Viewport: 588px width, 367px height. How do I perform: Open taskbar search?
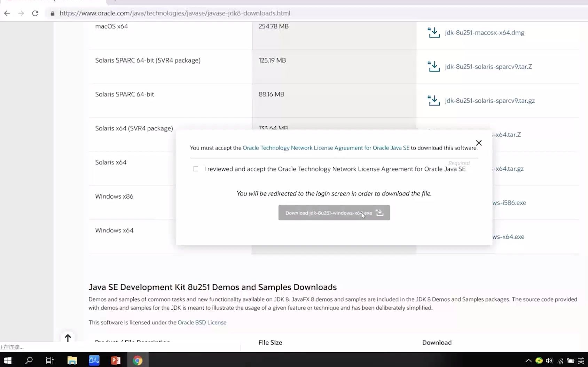[x=29, y=360]
